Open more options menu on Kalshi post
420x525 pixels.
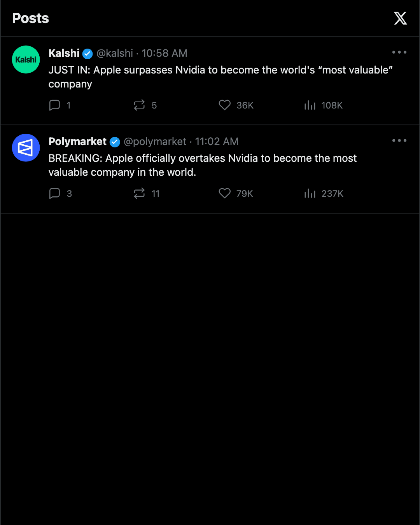click(399, 52)
